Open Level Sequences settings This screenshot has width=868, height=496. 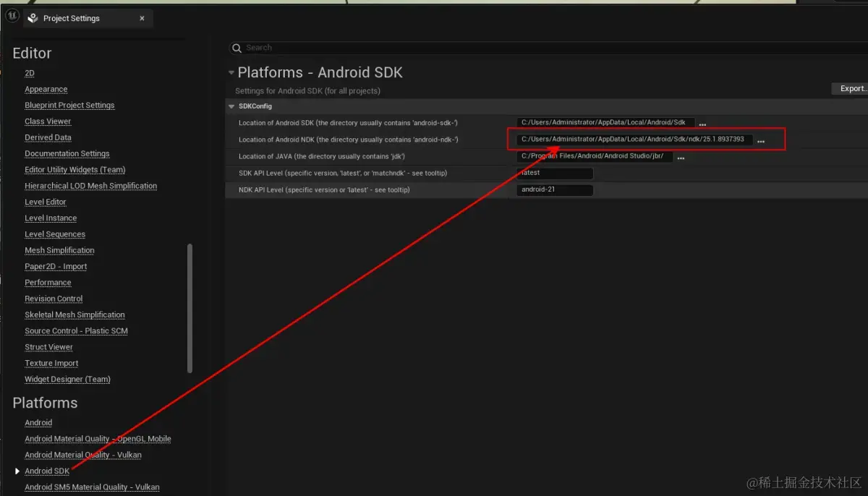coord(55,234)
